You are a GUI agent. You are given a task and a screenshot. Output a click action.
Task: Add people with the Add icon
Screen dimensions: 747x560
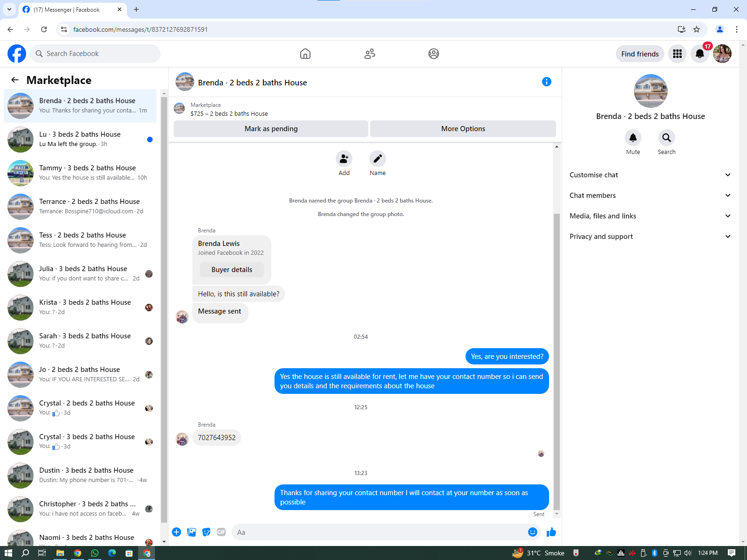pyautogui.click(x=344, y=159)
